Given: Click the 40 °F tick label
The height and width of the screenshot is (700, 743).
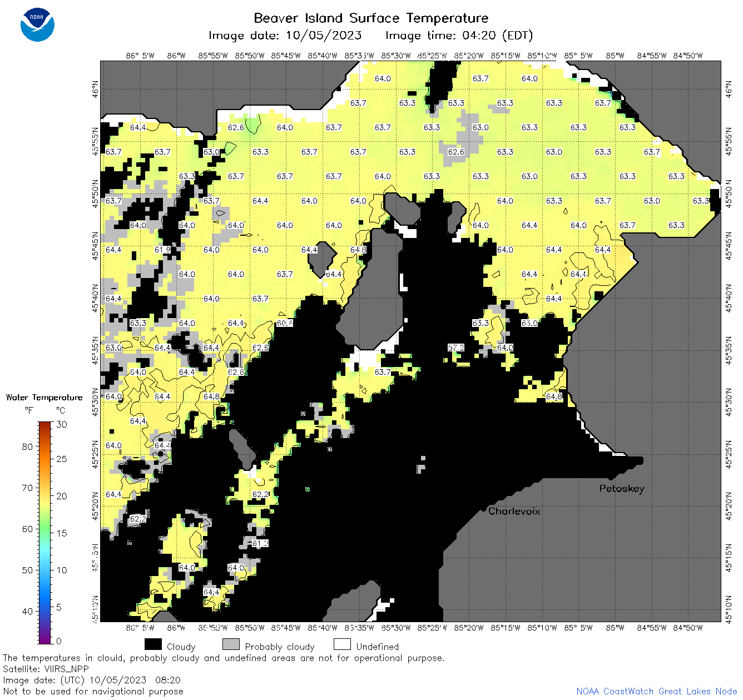Looking at the screenshot, I should (27, 611).
